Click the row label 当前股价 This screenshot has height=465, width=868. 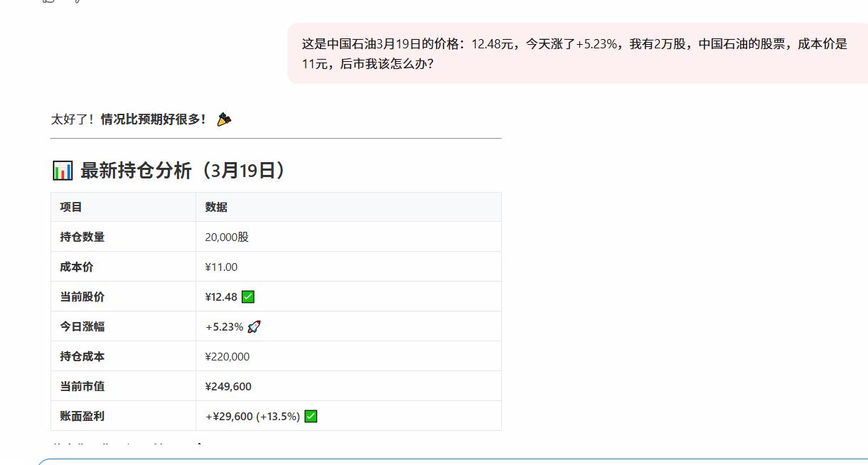[x=82, y=296]
